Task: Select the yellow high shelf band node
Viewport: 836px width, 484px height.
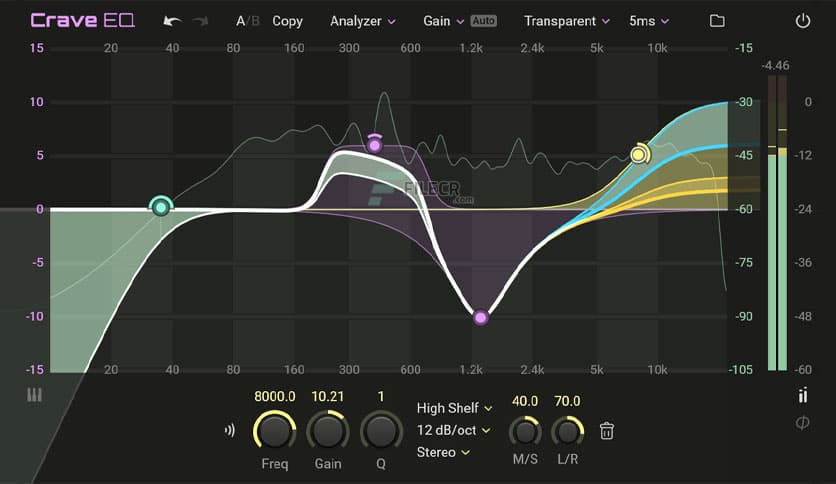Action: [638, 155]
